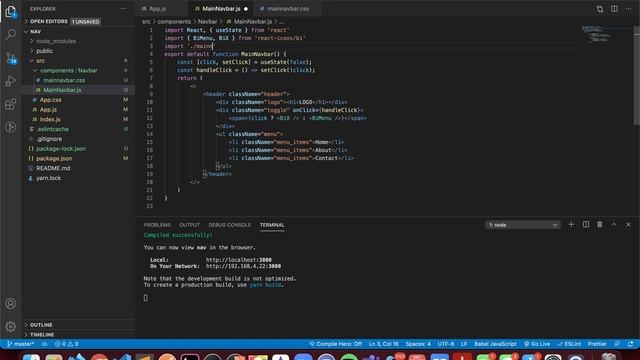Screen dimensions: 640x360
Task: Close the terminal panel
Action: [x=628, y=224]
